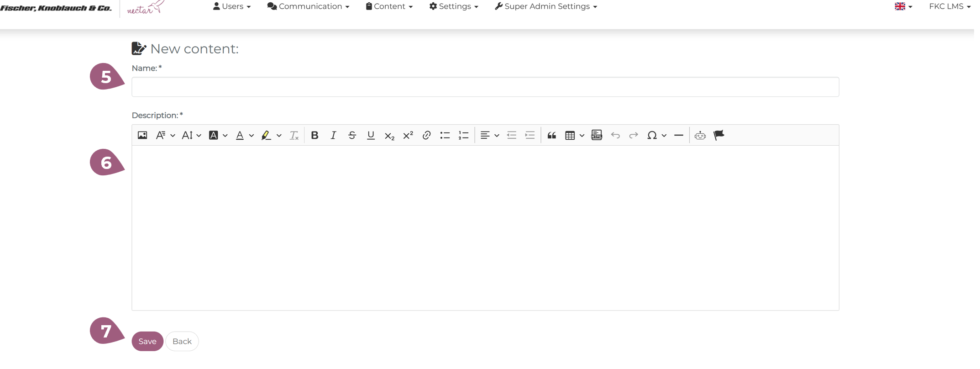Insert a hyperlink with link icon

coord(426,135)
